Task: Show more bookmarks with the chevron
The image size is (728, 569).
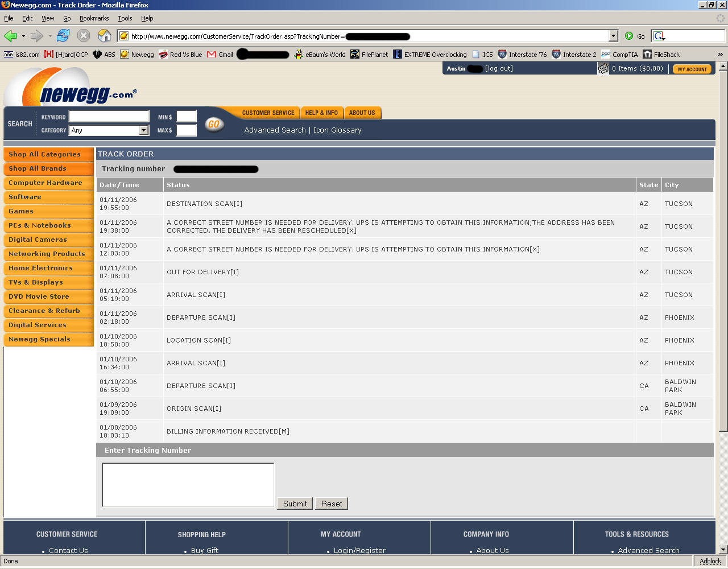Action: point(720,55)
